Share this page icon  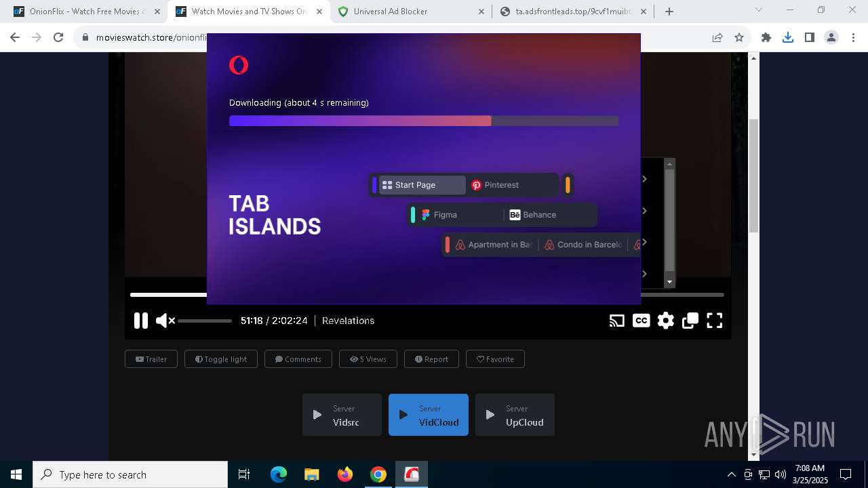pyautogui.click(x=717, y=38)
